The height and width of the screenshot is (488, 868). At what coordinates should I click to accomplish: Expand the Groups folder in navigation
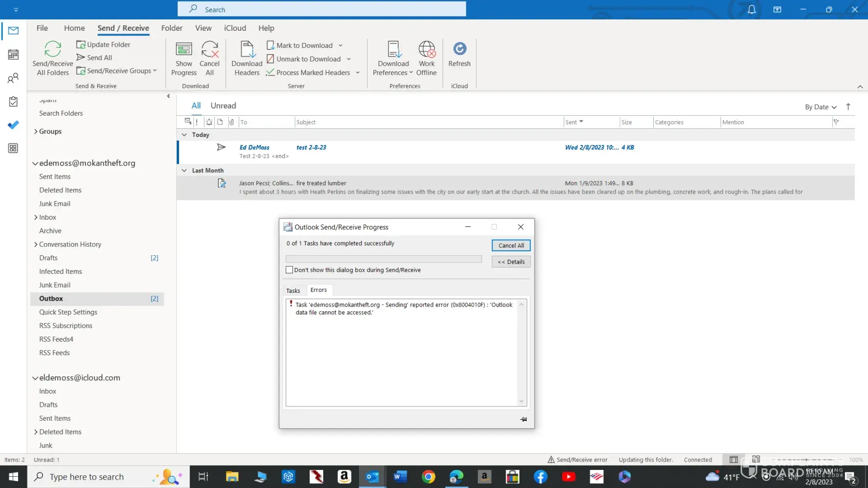point(36,131)
